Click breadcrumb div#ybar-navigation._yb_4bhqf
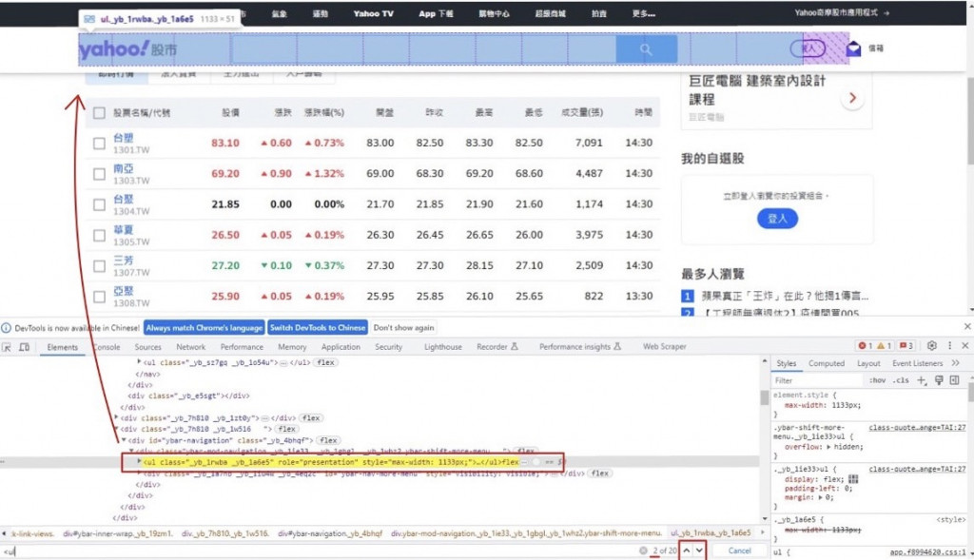This screenshot has height=560, width=974. pyautogui.click(x=330, y=533)
